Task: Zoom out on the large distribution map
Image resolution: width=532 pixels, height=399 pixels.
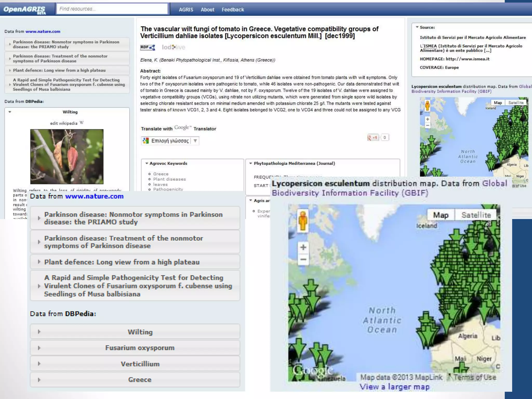Action: (x=303, y=259)
